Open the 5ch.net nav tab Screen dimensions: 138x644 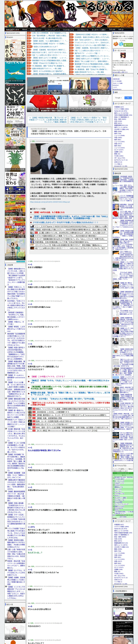pos(112,30)
